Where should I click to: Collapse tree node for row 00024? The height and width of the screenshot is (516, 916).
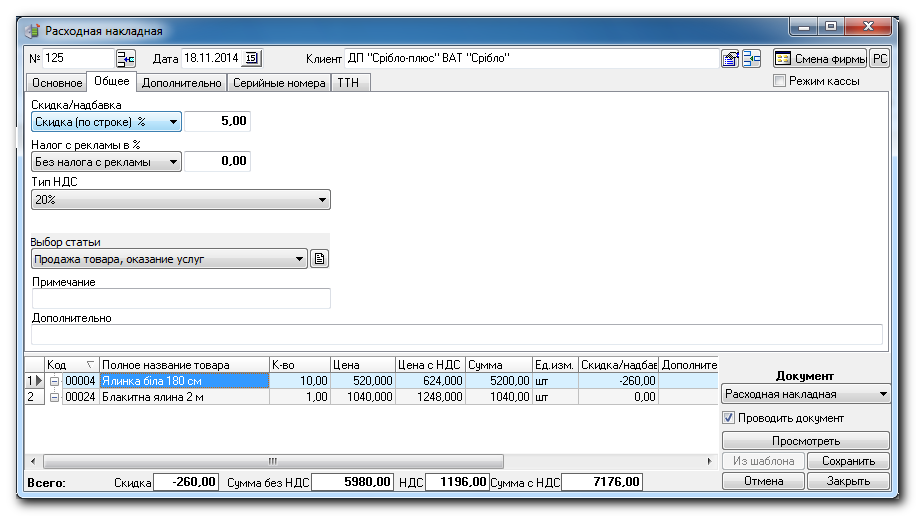54,397
